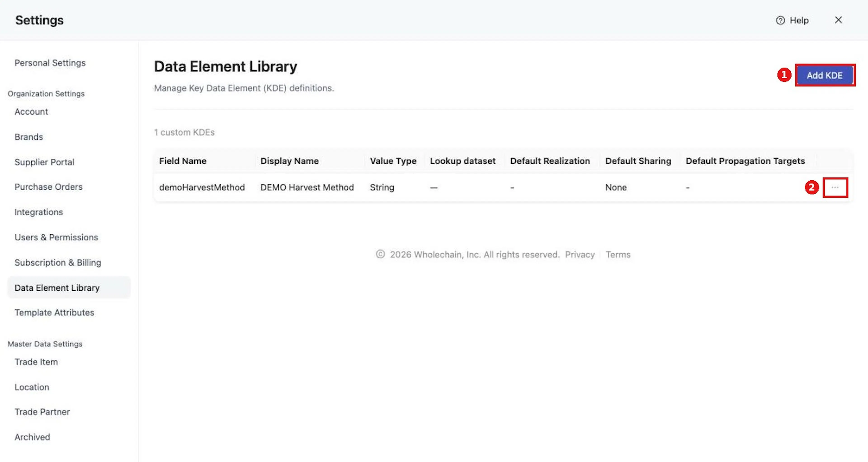Viewport: 868px width, 462px height.
Task: Open Users & Permissions page
Action: coord(56,237)
